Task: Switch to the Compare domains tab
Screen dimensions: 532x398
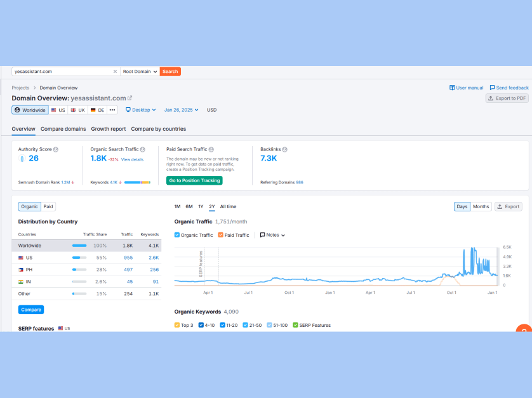Action: coord(63,129)
